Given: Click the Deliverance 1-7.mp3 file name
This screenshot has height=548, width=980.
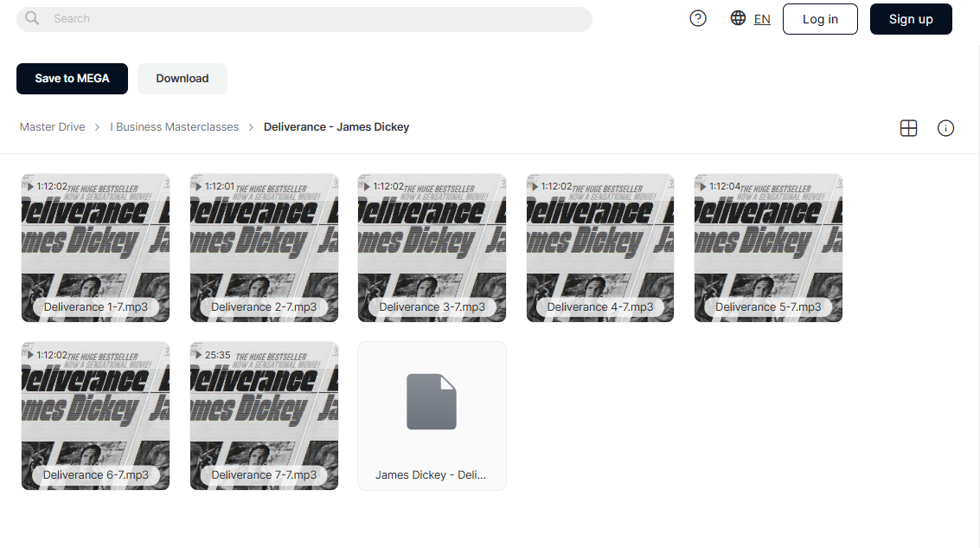Looking at the screenshot, I should 96,307.
